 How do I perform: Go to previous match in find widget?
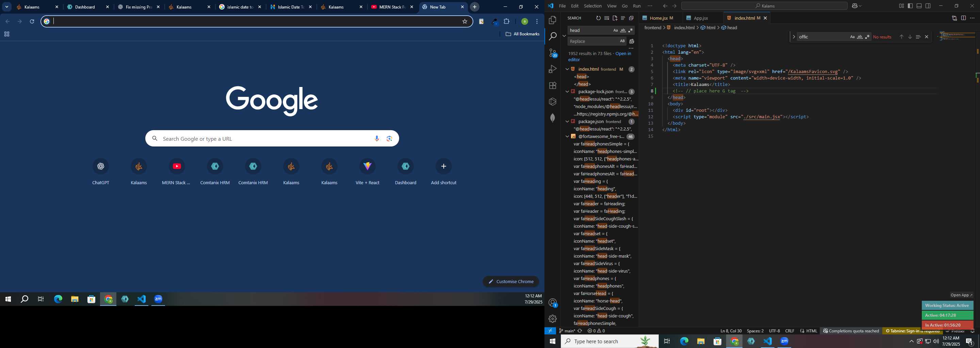[901, 37]
